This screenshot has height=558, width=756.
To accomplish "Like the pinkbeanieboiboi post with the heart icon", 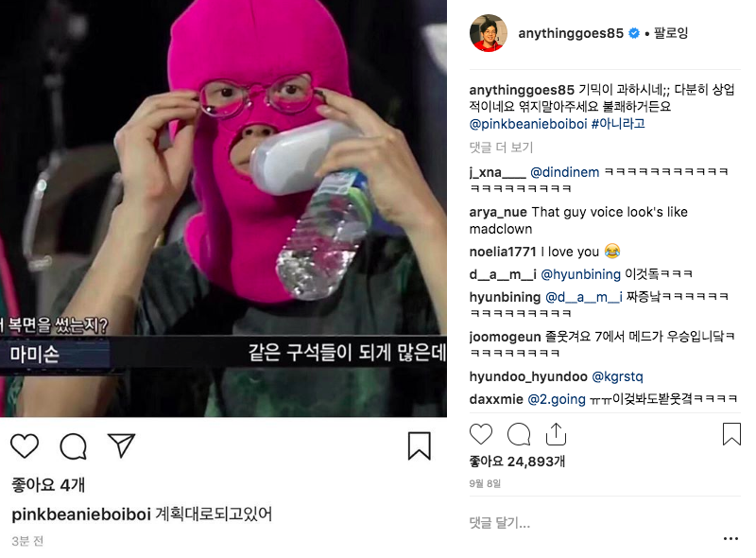I will pyautogui.click(x=25, y=445).
